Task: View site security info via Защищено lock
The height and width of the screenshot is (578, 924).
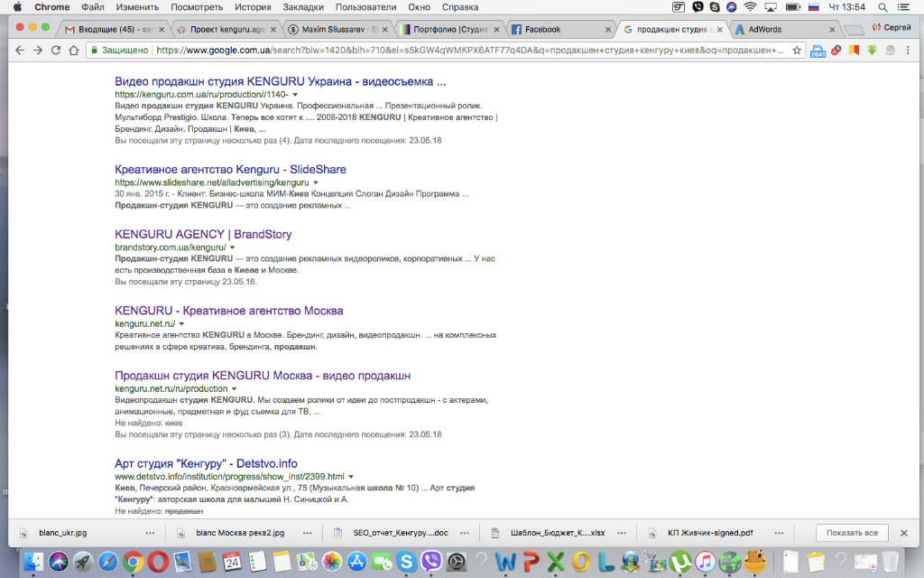Action: pos(119,51)
